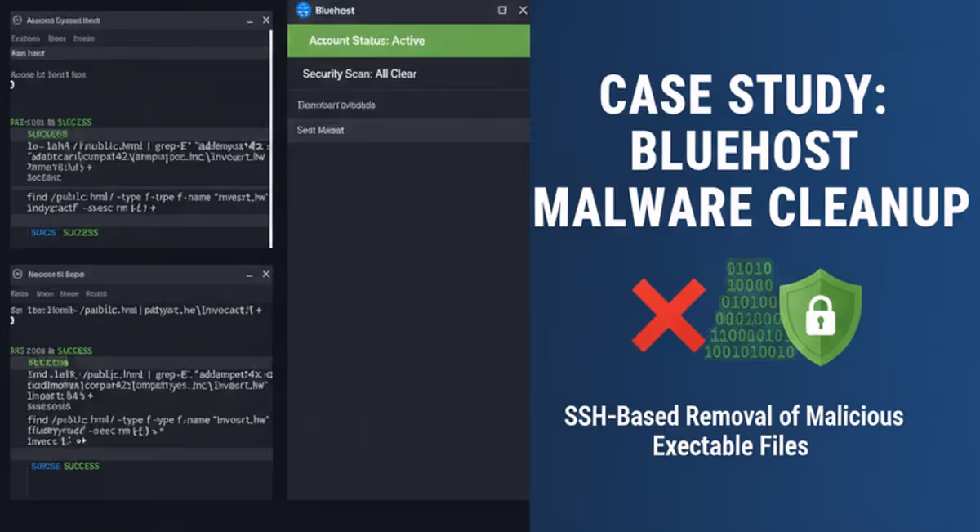Select the padlock inside the green shield
The height and width of the screenshot is (532, 980).
pos(820,317)
